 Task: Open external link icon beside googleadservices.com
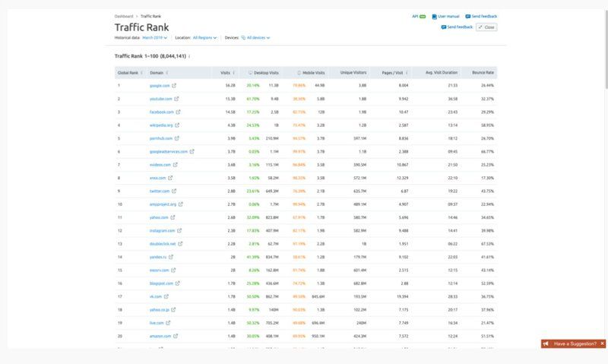click(192, 151)
